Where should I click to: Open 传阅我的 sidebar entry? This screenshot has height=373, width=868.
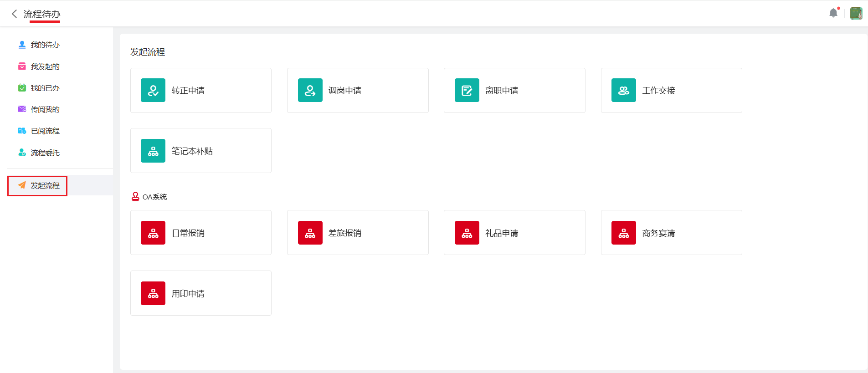click(x=45, y=109)
